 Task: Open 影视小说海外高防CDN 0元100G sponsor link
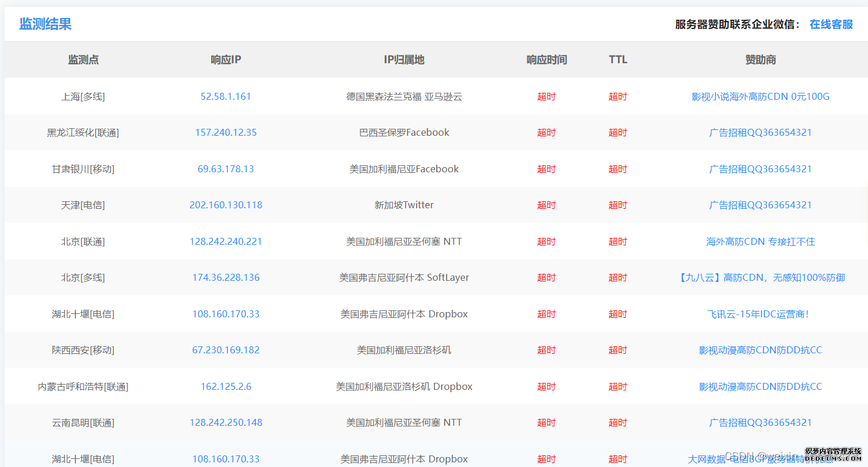coord(760,96)
